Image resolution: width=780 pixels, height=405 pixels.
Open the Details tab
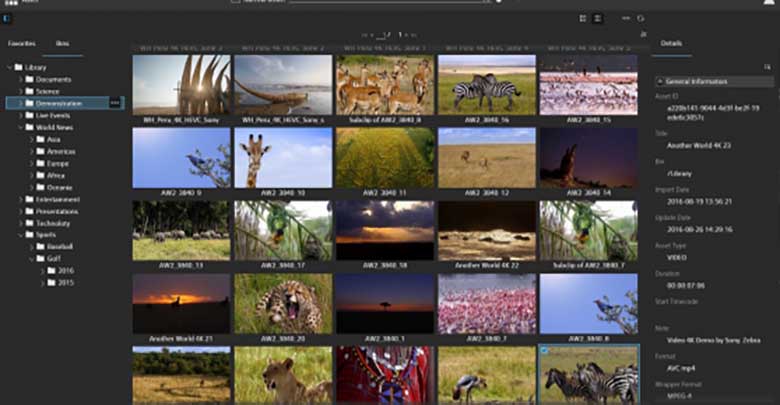(671, 44)
